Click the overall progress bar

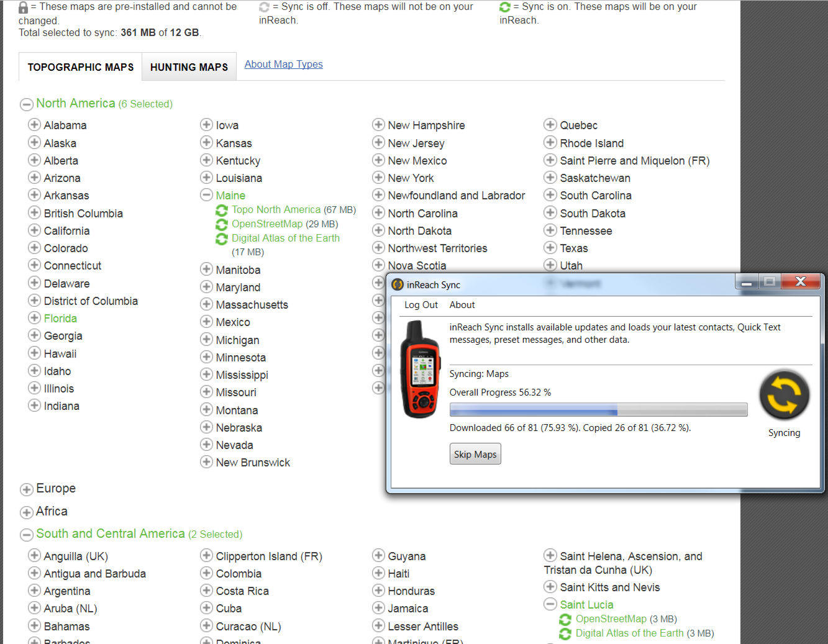598,409
